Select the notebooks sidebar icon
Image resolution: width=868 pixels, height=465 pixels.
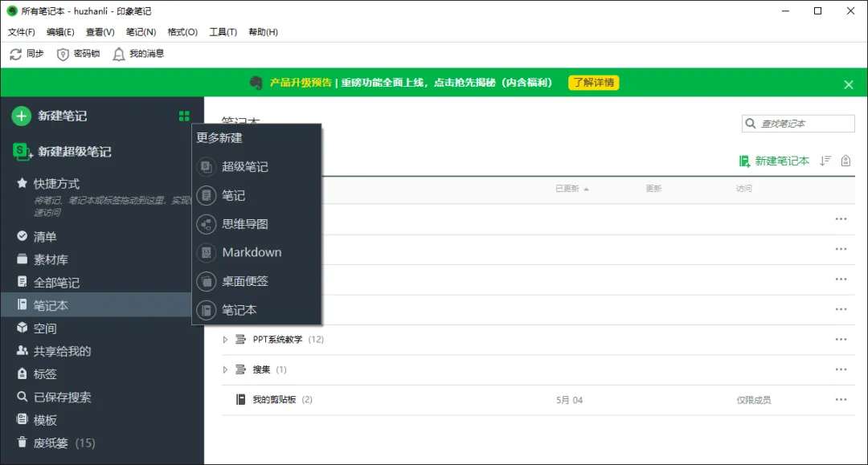[23, 304]
